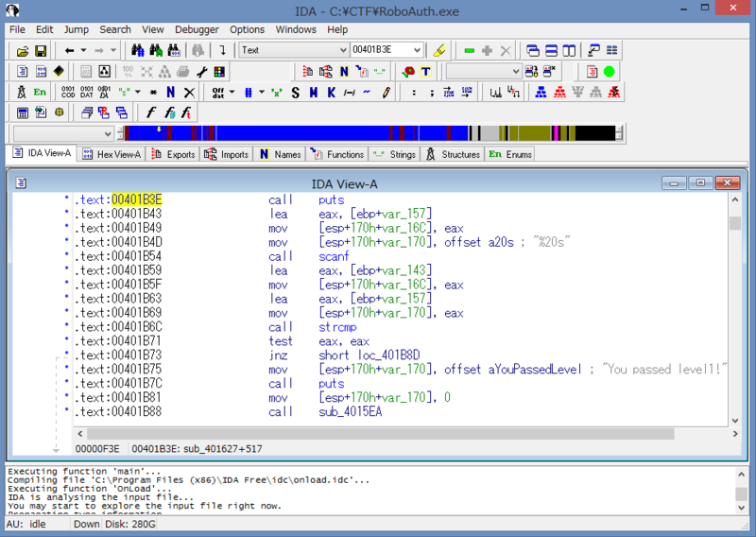Click the binoculars with hex box icon
756x537 pixels.
pos(174,50)
